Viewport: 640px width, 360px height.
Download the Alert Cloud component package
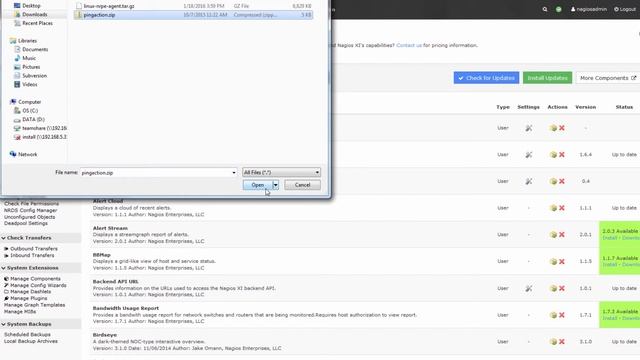553,208
